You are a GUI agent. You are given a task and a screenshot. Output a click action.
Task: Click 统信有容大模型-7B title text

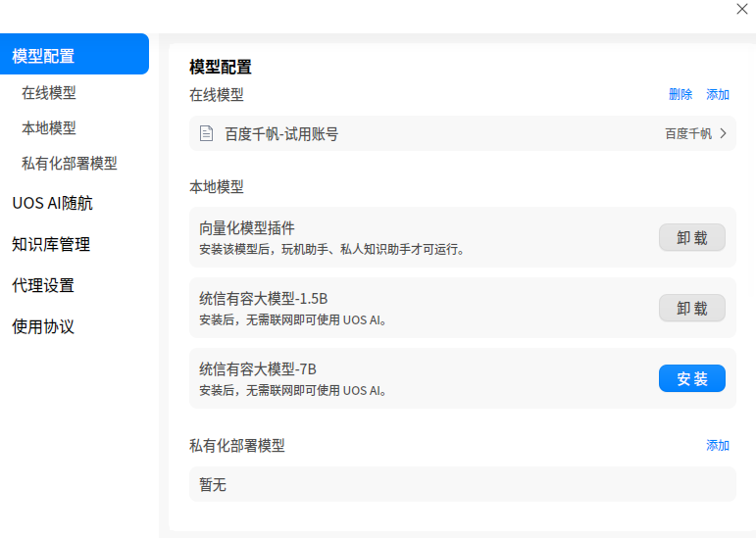point(258,368)
